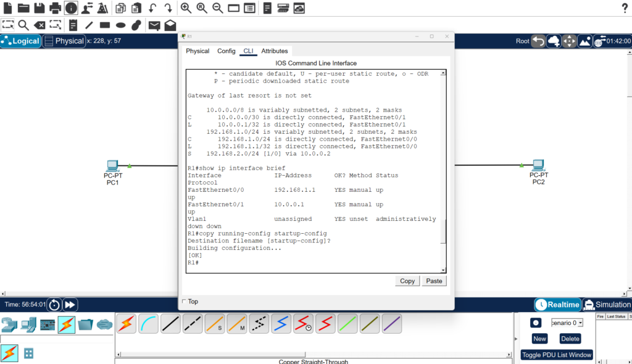Viewport: 632px width, 364px height.
Task: Switch to Realtime mode
Action: 557,304
